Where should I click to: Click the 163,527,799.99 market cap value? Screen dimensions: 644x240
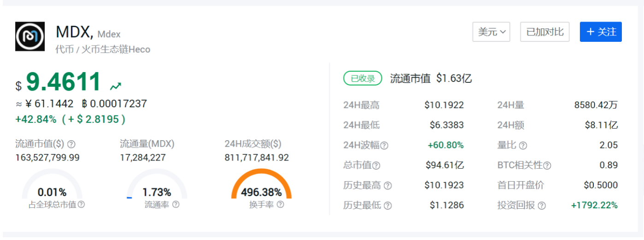click(x=47, y=158)
